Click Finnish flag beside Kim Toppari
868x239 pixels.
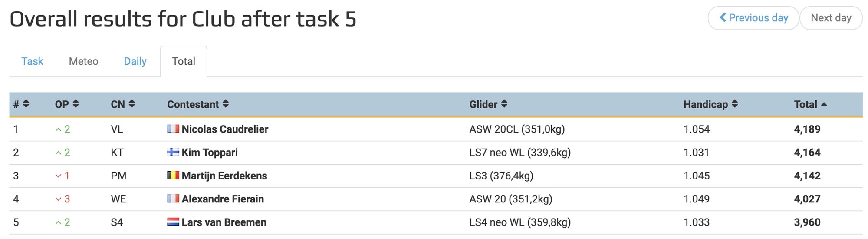point(173,152)
